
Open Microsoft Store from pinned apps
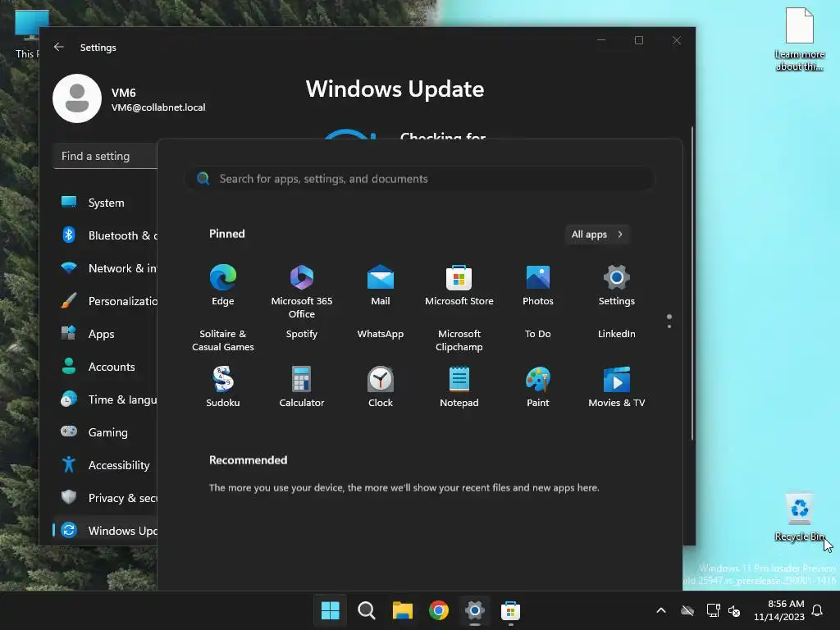click(459, 285)
